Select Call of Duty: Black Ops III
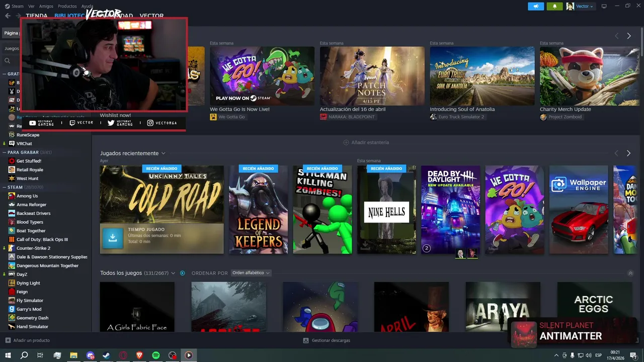Image resolution: width=644 pixels, height=362 pixels. (42, 239)
